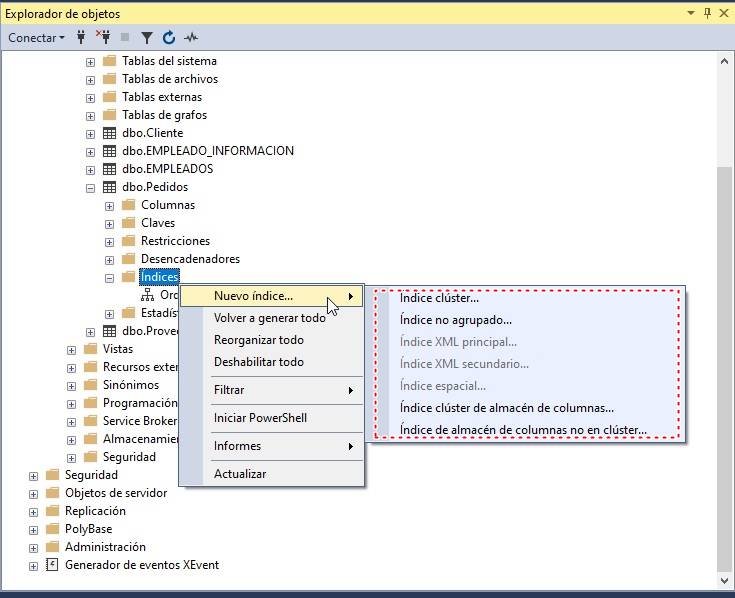The height and width of the screenshot is (598, 735).
Task: Expand the dbo.Cliente table node
Action: click(90, 134)
